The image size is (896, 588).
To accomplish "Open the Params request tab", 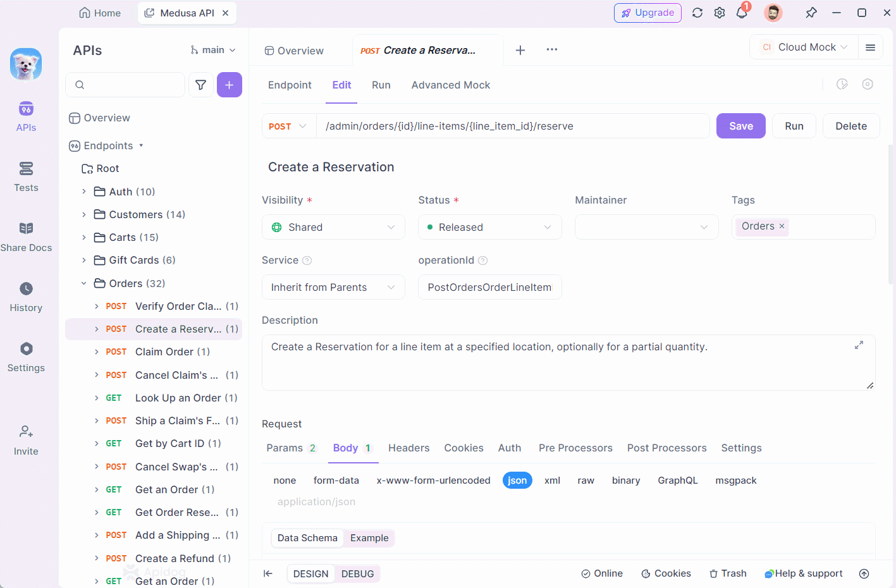I will click(292, 448).
